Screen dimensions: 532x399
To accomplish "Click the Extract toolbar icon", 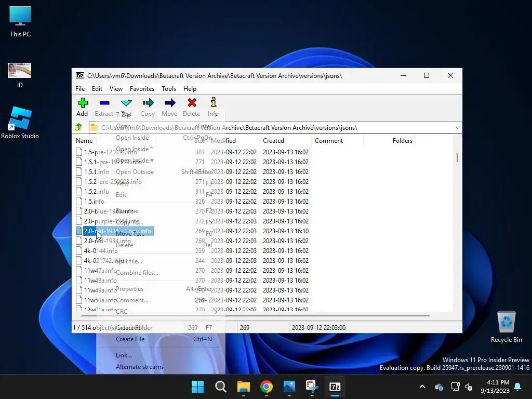I will [104, 103].
